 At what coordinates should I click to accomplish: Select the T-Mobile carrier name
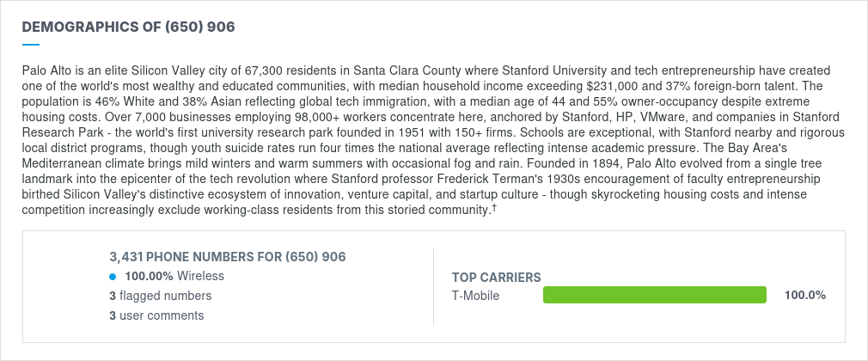[475, 296]
